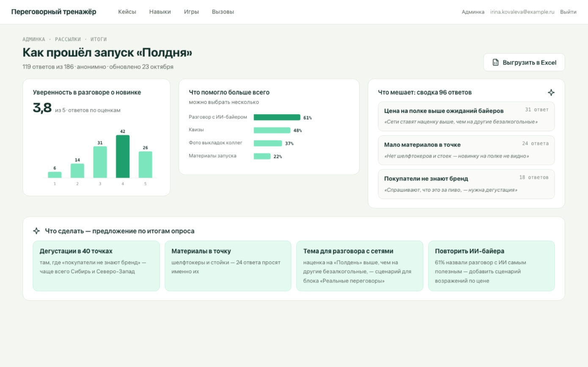
Task: Click the user email irina.kovaleva@example.ru
Action: tap(522, 12)
